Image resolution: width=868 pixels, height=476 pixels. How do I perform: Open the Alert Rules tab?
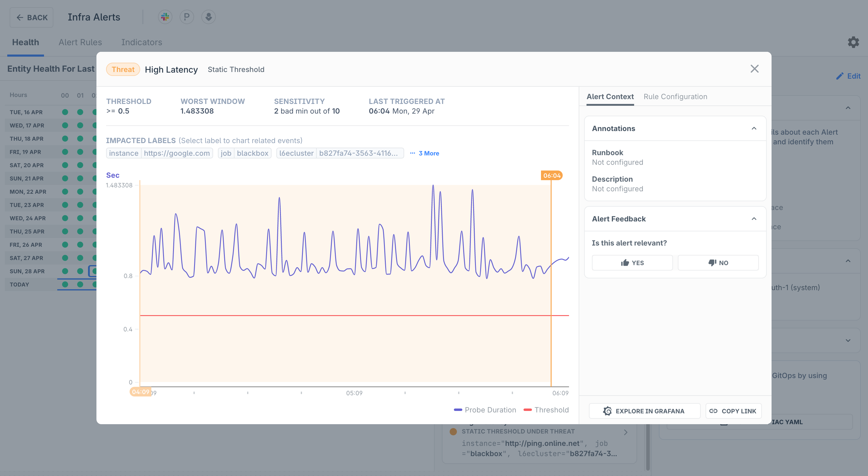(x=80, y=42)
